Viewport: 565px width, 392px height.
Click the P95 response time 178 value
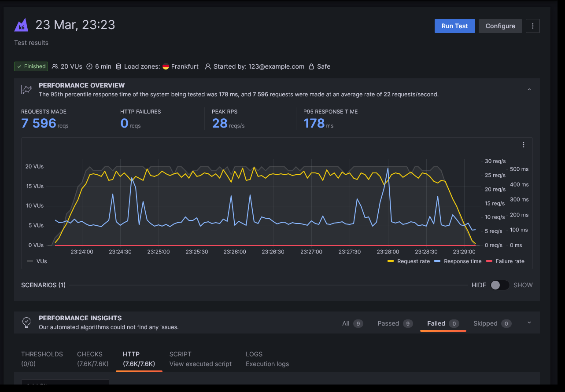(x=314, y=123)
